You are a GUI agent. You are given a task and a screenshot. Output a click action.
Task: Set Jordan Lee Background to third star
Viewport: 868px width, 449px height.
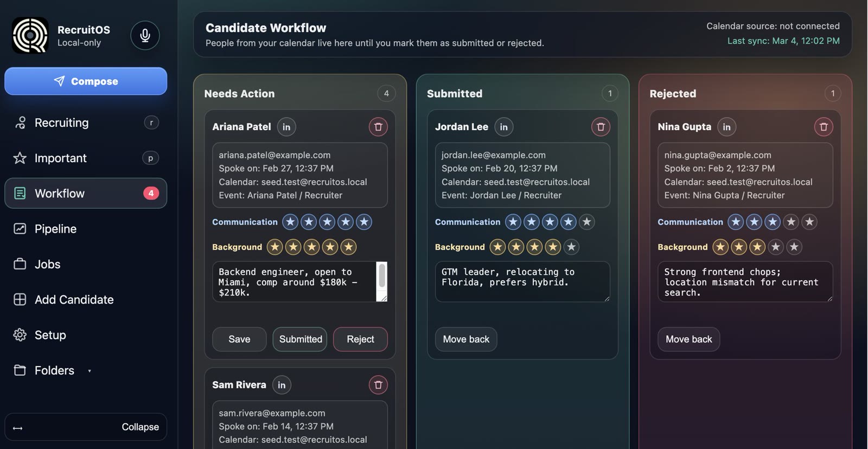tap(534, 247)
